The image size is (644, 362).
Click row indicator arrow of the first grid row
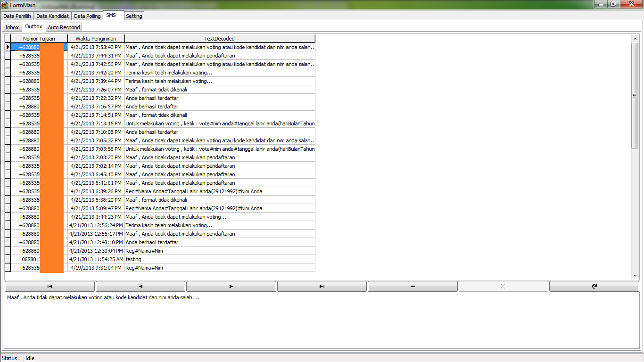point(8,47)
